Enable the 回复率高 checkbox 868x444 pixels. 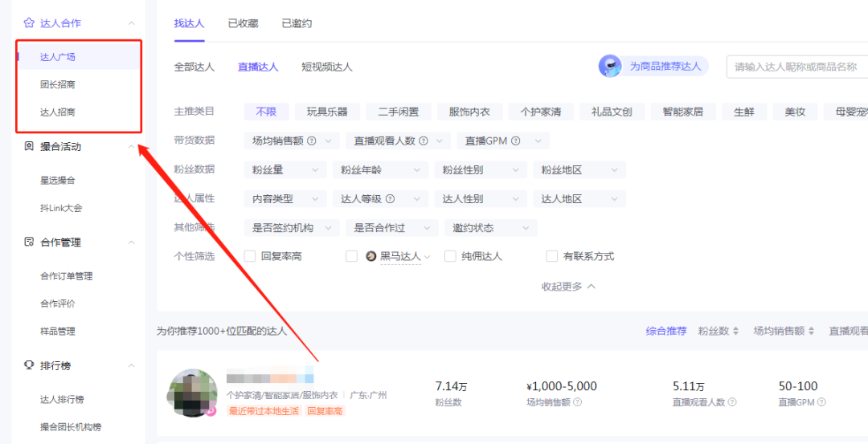250,256
